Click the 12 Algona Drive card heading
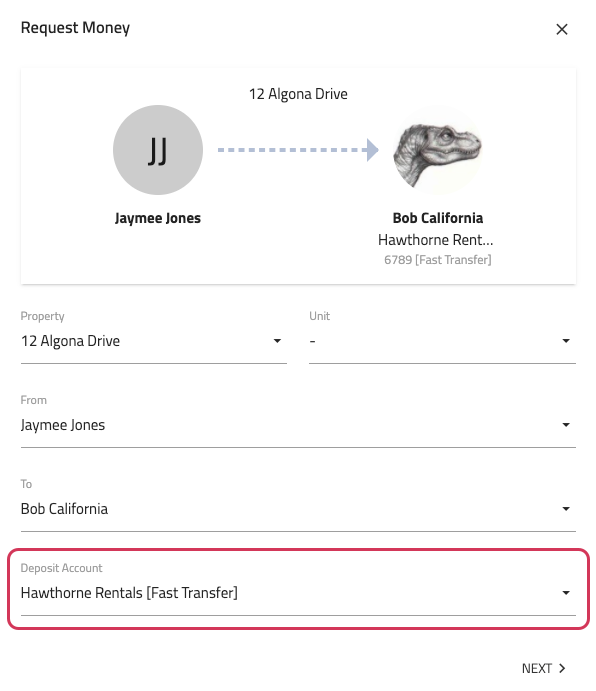 (x=298, y=94)
